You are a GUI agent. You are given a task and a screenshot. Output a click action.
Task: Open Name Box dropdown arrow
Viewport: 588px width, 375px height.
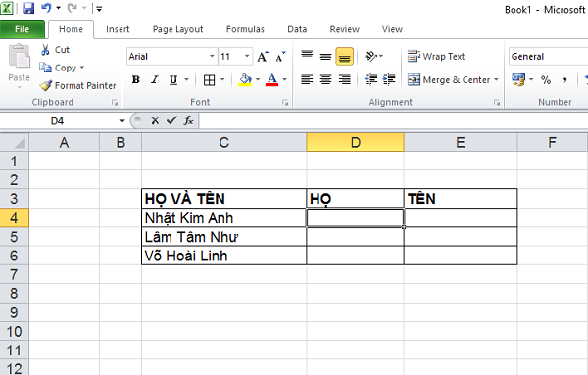click(x=122, y=121)
